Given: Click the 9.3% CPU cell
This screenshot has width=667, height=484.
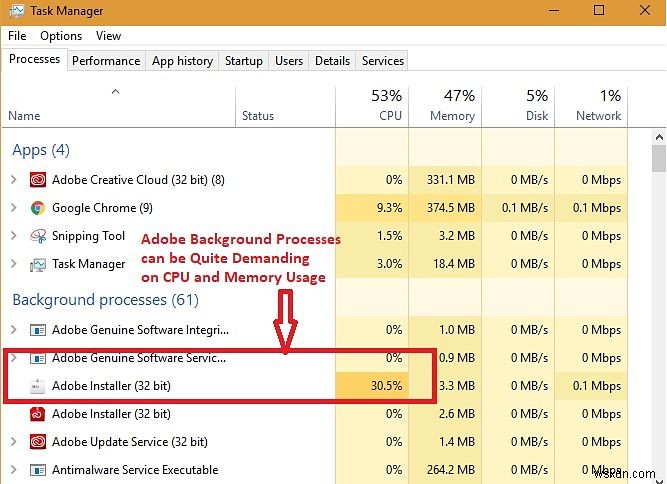Looking at the screenshot, I should tap(372, 208).
